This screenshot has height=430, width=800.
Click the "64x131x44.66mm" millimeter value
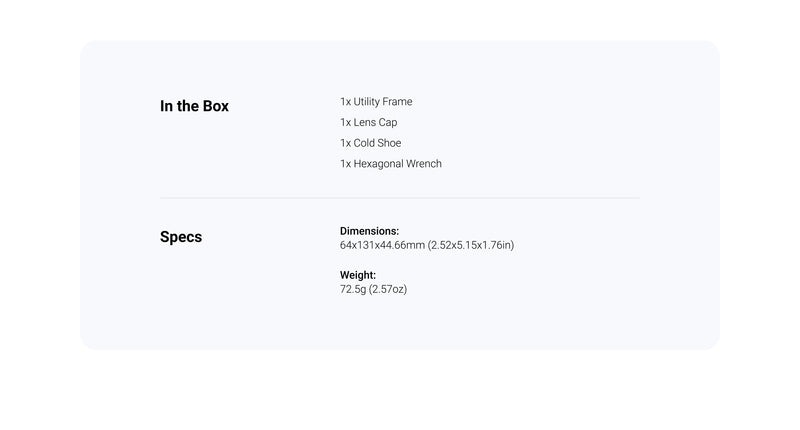pos(382,245)
